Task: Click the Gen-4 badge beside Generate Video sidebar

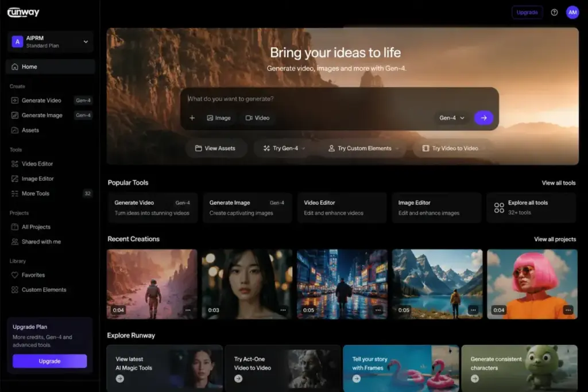Action: (83, 100)
